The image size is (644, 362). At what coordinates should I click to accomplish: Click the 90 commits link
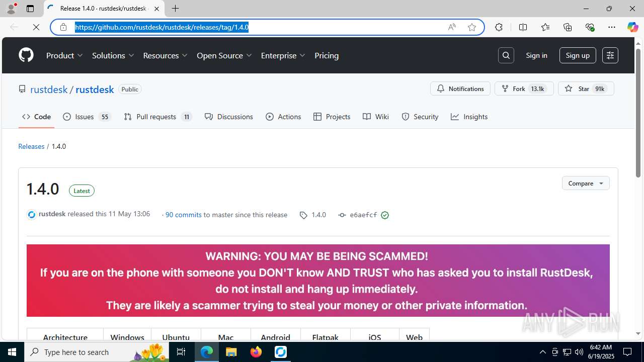click(184, 215)
